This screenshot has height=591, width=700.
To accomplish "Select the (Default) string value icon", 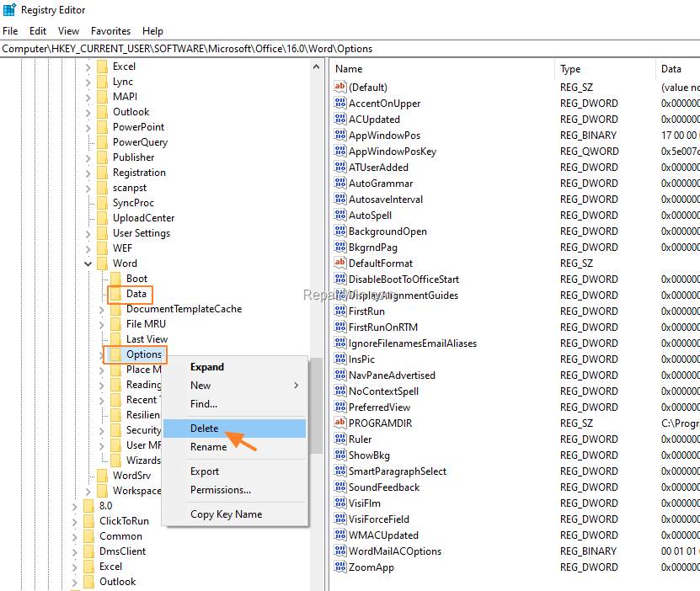I will [x=340, y=87].
